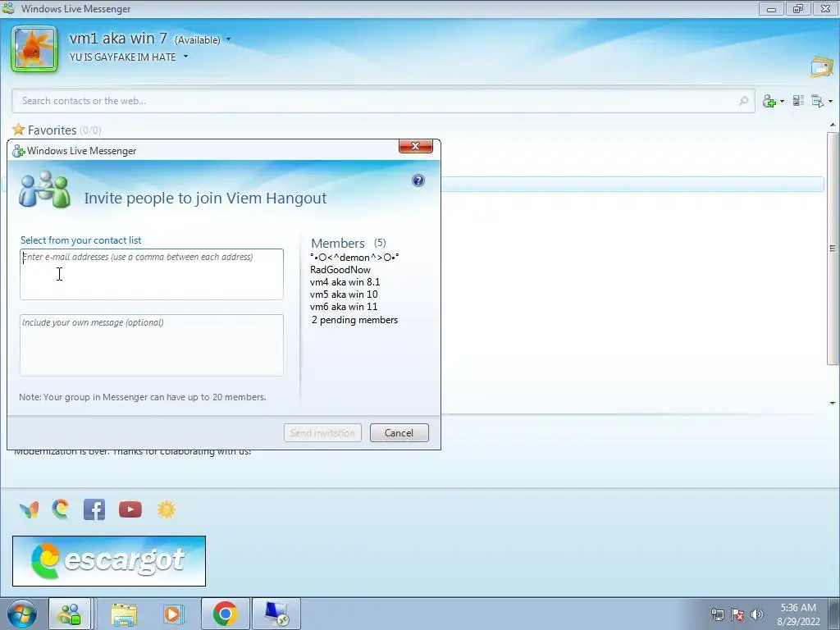Click the MSN butterfly icon
This screenshot has height=630, width=840.
point(29,509)
